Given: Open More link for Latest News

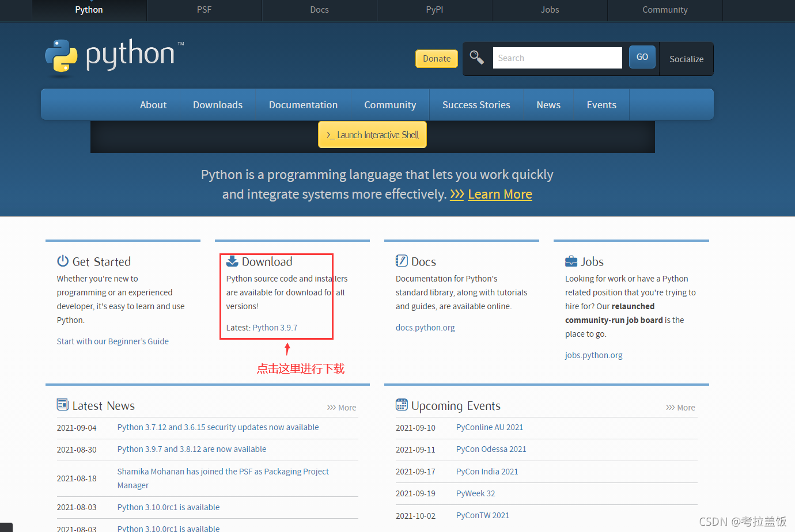Looking at the screenshot, I should 342,408.
